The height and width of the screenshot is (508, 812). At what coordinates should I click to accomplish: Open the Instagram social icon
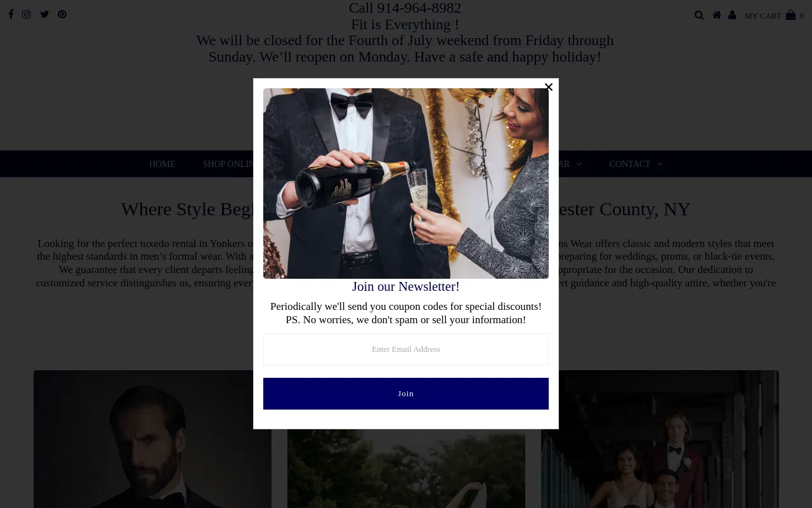pyautogui.click(x=27, y=15)
